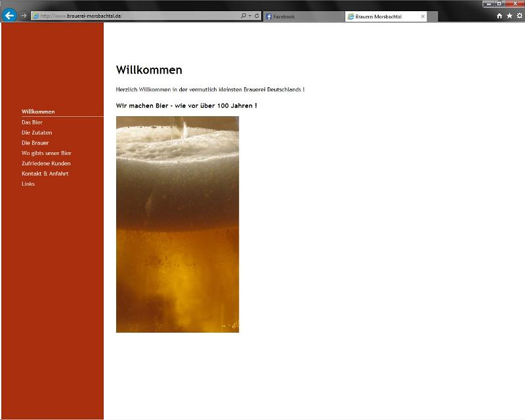The height and width of the screenshot is (420, 525).
Task: Open Wo gibts unser Bier link
Action: (47, 153)
